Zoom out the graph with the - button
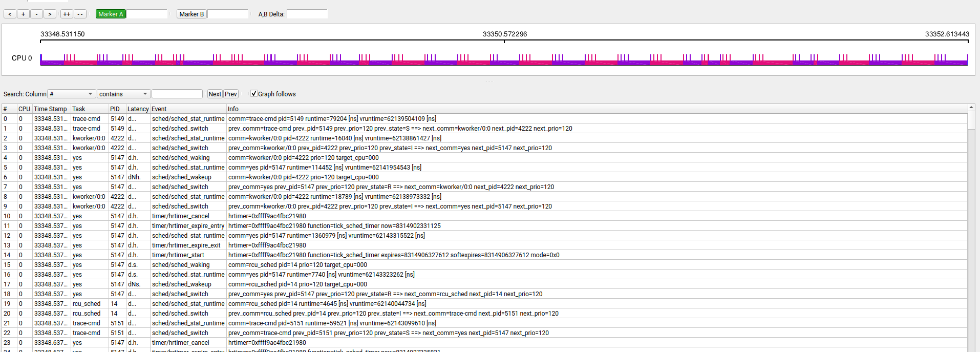Screen dimensions: 980x352 coord(36,14)
